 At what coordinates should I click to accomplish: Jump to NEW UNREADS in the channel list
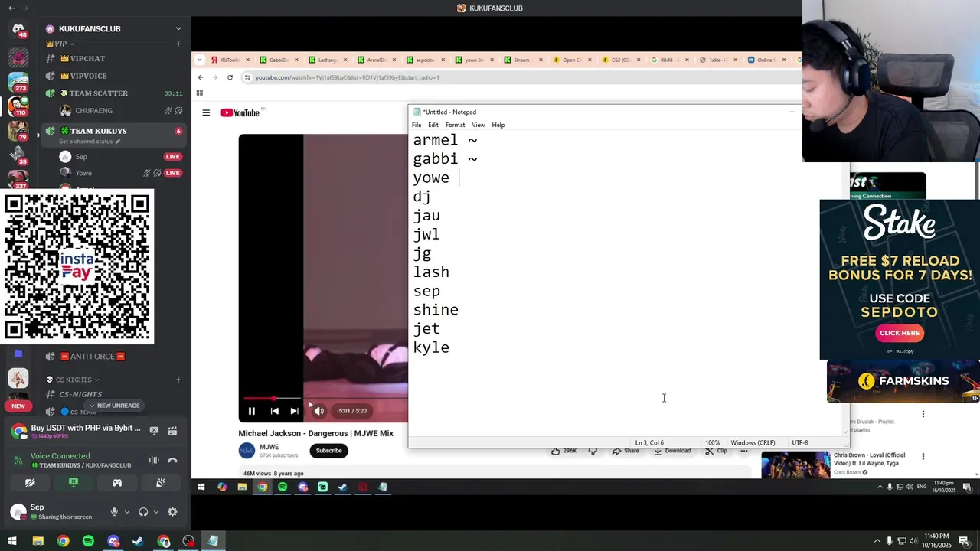(x=114, y=406)
